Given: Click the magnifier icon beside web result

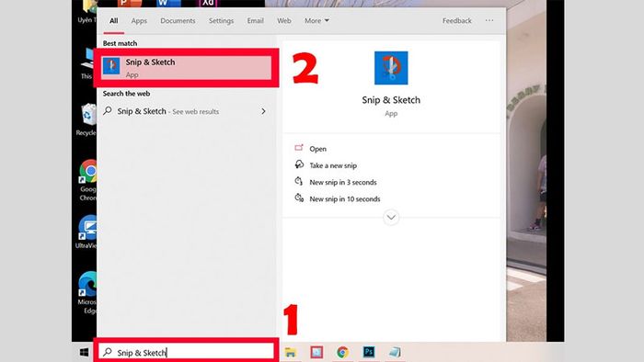Looking at the screenshot, I should tap(108, 110).
